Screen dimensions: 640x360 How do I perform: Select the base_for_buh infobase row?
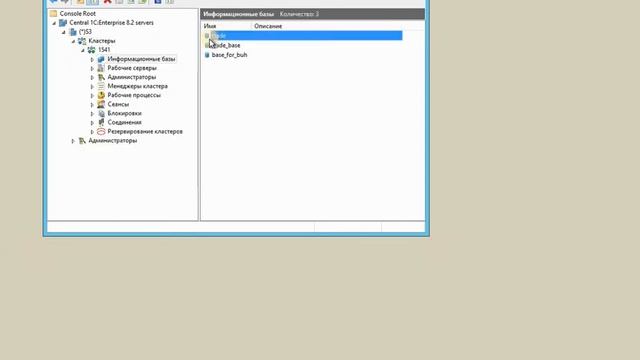pos(226,55)
